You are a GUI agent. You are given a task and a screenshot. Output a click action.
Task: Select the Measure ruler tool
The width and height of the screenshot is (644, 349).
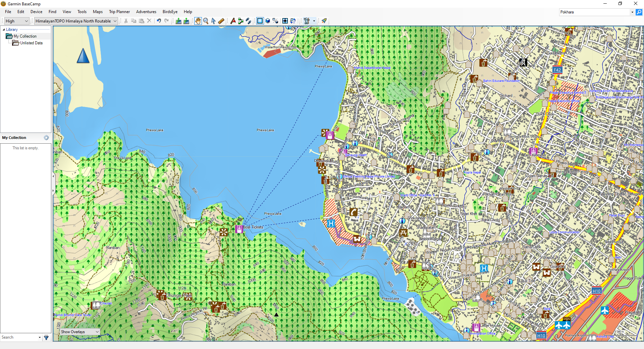(221, 21)
